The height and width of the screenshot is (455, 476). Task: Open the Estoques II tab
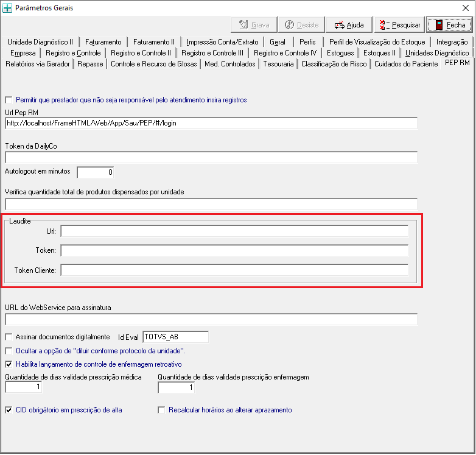(379, 53)
